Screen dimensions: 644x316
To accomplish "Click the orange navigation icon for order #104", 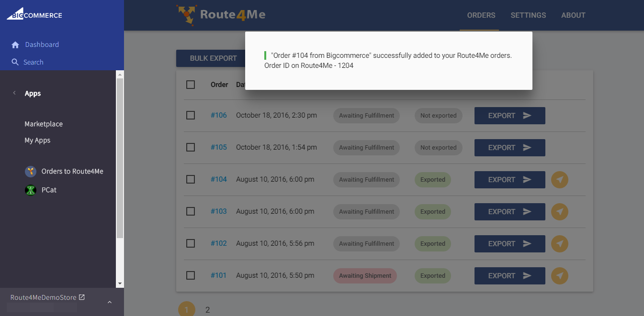I will point(560,180).
